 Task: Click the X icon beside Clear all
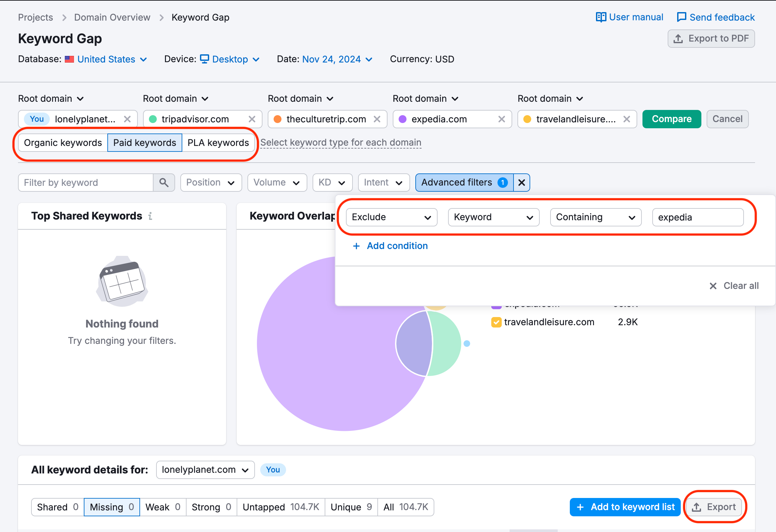pos(713,286)
